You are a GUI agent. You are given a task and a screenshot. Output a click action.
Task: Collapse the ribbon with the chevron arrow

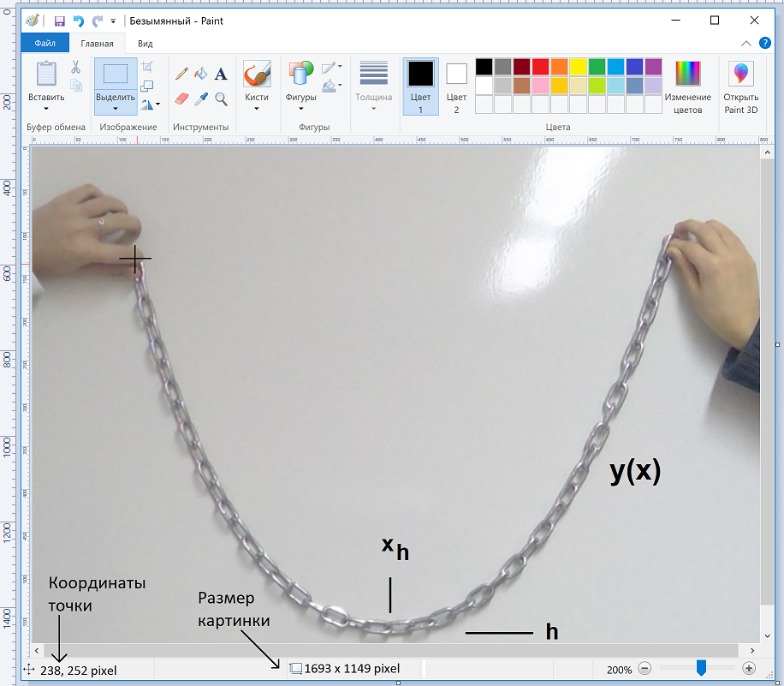point(745,43)
